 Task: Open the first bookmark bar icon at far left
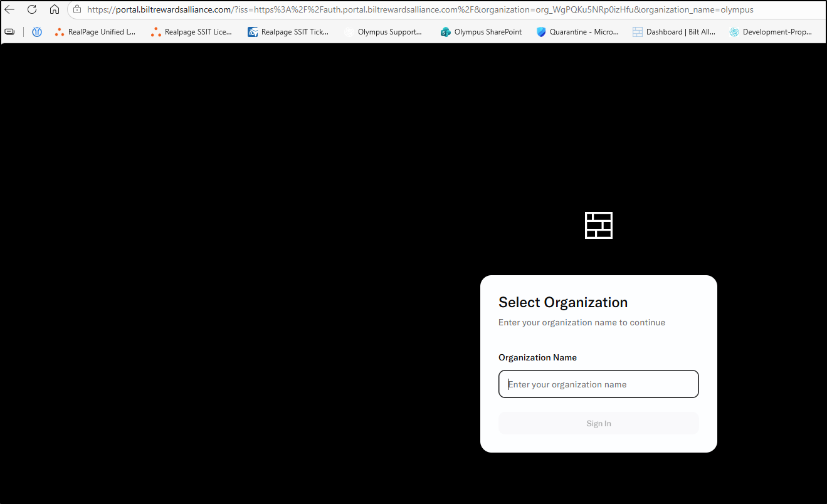coord(9,32)
